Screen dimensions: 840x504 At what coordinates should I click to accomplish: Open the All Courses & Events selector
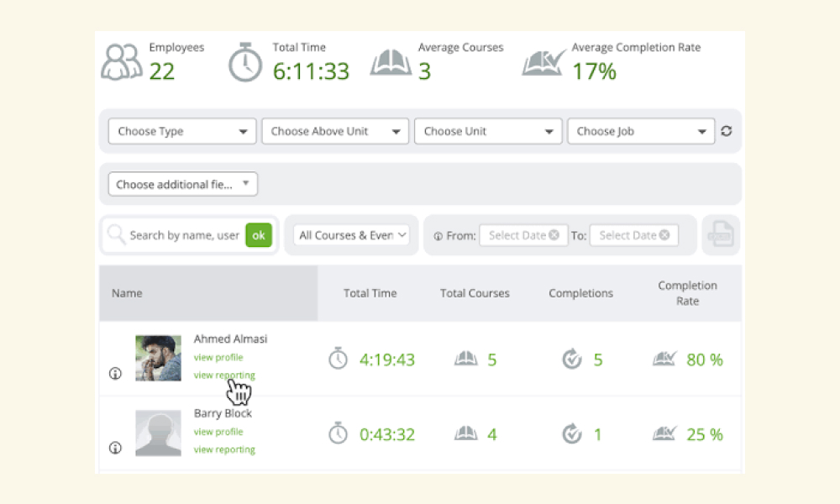351,235
